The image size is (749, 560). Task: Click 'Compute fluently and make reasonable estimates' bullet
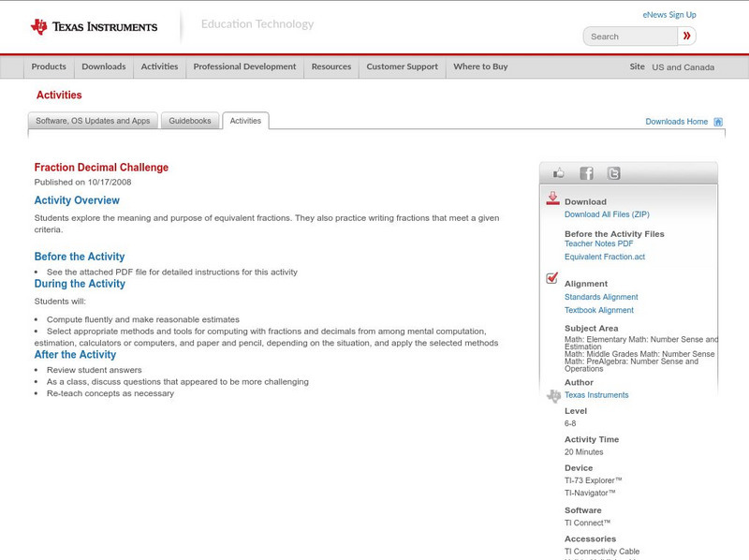click(143, 319)
